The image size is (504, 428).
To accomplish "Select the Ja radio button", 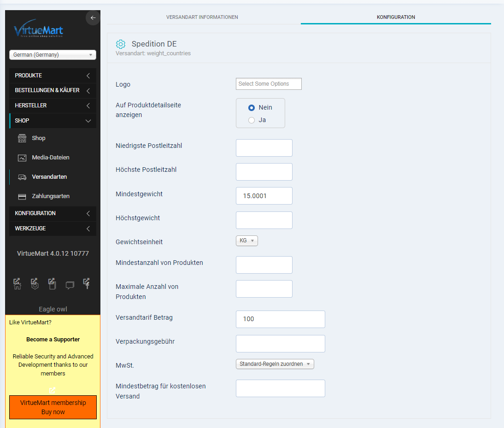I will click(252, 120).
